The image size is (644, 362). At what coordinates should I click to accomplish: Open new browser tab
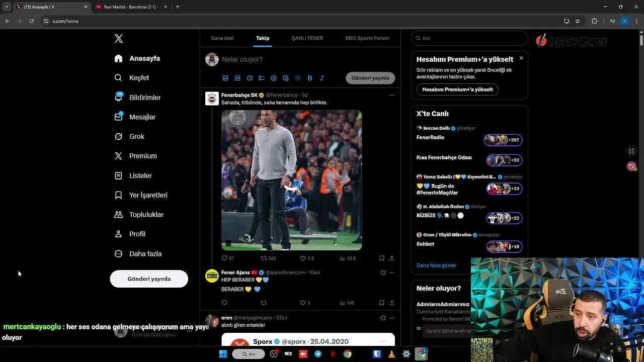click(x=178, y=7)
